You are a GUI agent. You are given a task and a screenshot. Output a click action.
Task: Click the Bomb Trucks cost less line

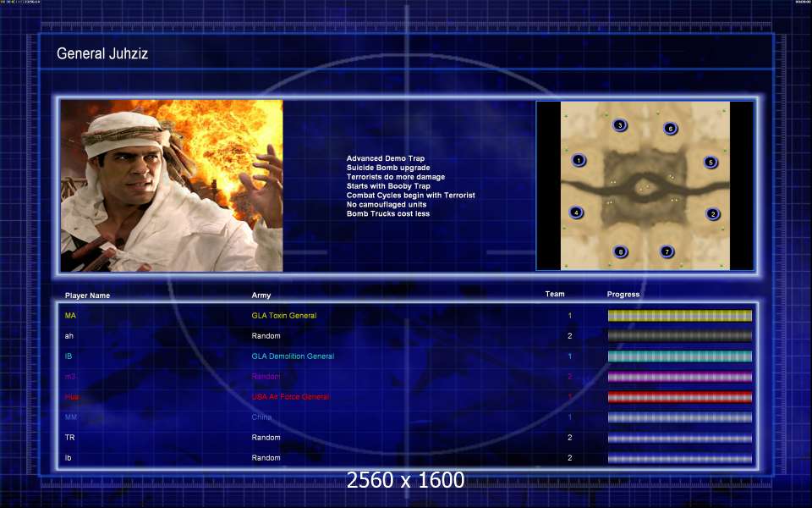388,213
